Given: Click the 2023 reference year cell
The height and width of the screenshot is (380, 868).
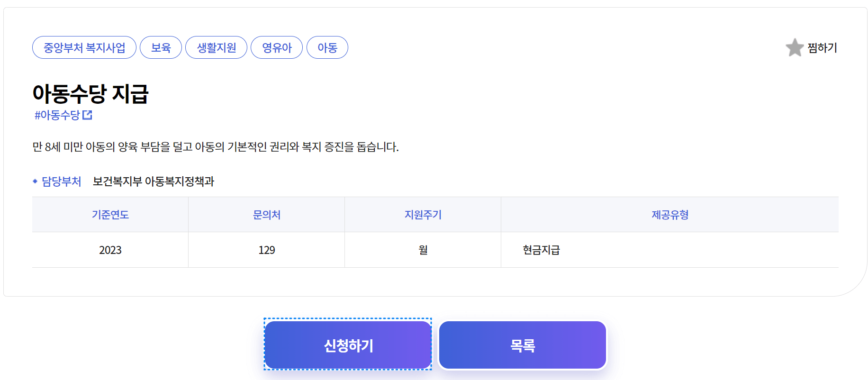Looking at the screenshot, I should point(110,250).
